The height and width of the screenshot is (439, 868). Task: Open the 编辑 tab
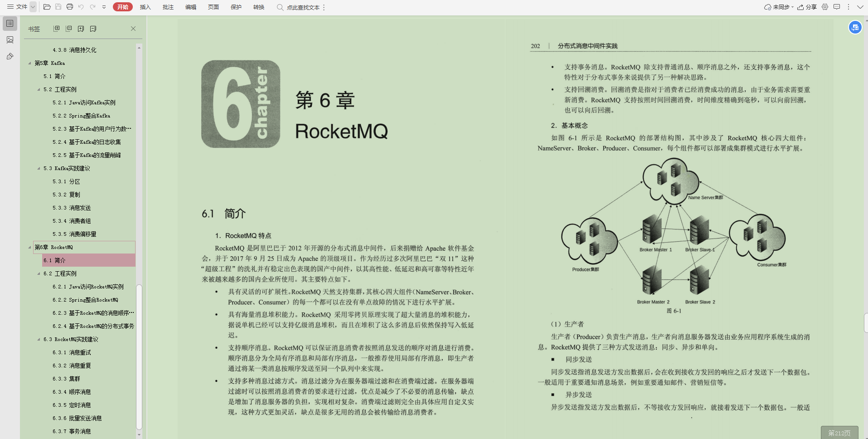(191, 7)
